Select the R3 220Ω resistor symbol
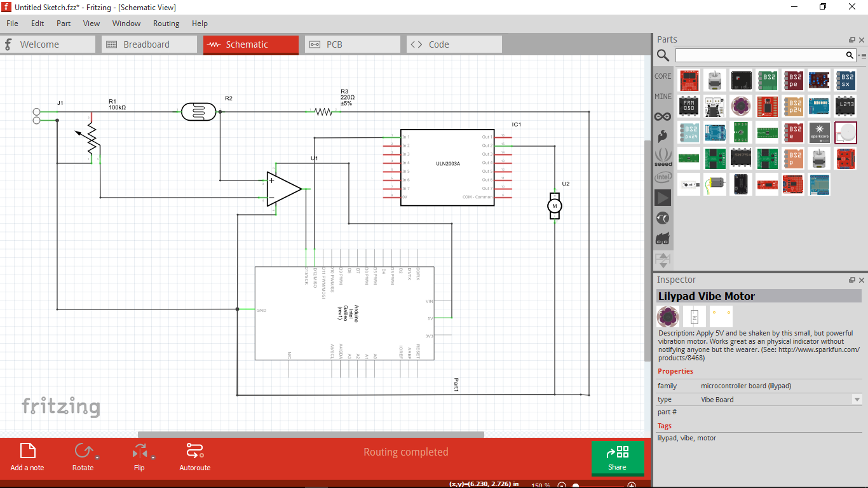Viewport: 868px width, 488px height. [323, 112]
